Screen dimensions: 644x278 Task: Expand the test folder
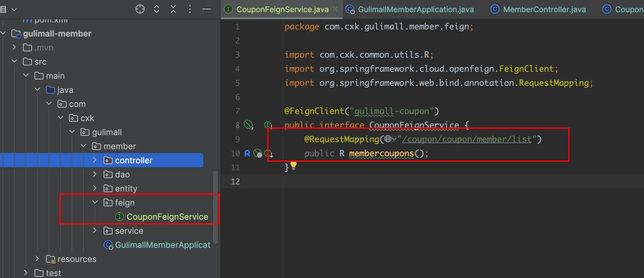coord(26,273)
